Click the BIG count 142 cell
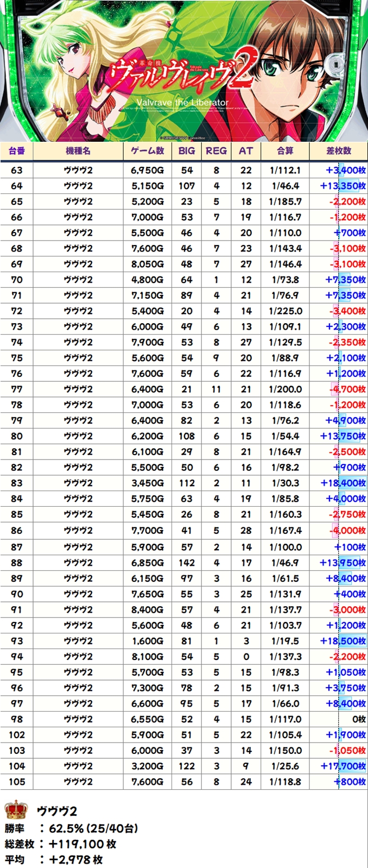Screen dimensions: 368x868 tap(187, 563)
